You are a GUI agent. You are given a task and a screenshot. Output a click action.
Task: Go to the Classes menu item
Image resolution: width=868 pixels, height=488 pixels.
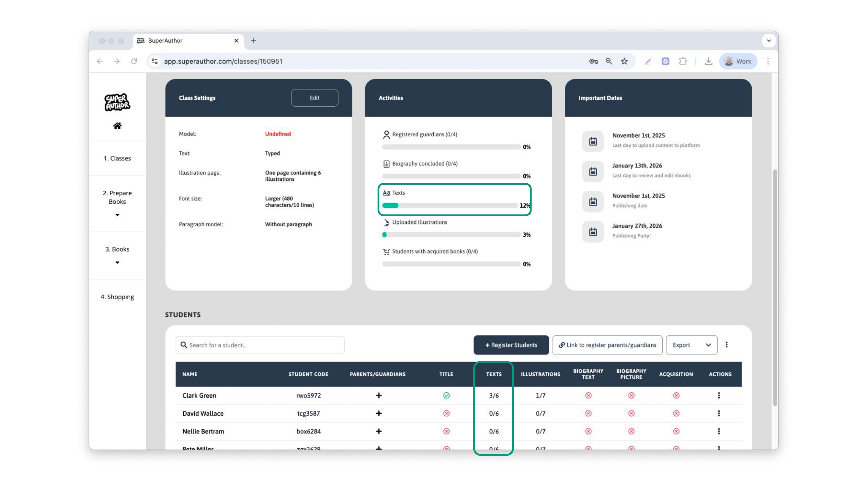[117, 158]
